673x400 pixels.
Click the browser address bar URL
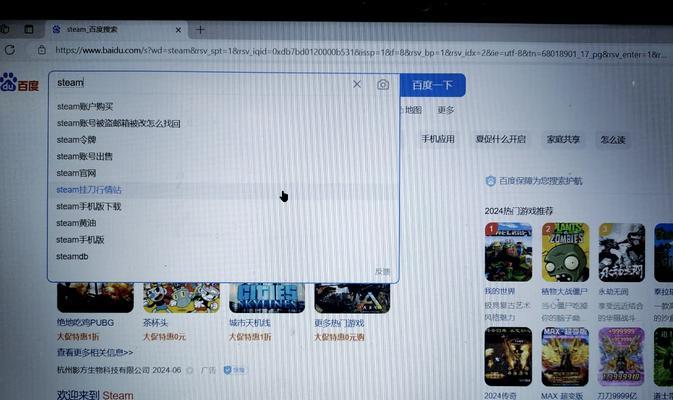tap(361, 52)
